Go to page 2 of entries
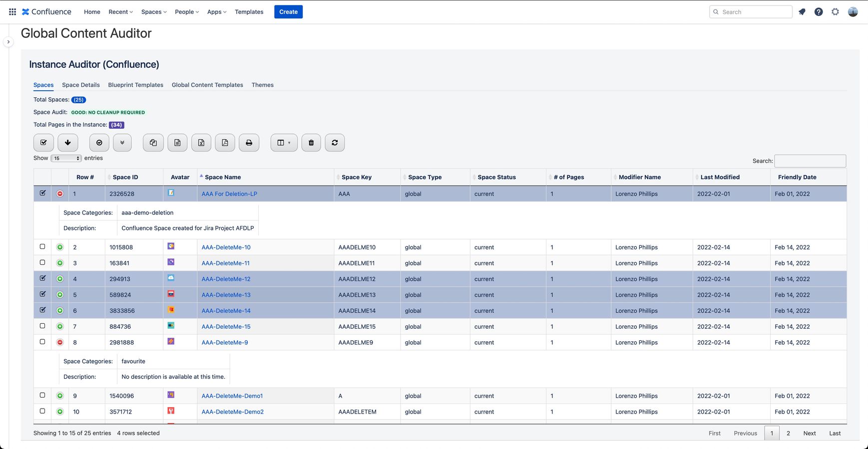Image resolution: width=868 pixels, height=449 pixels. pos(788,433)
